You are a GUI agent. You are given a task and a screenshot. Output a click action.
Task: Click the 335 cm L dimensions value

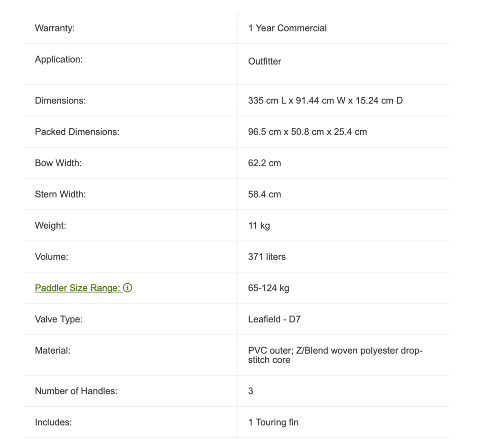325,101
